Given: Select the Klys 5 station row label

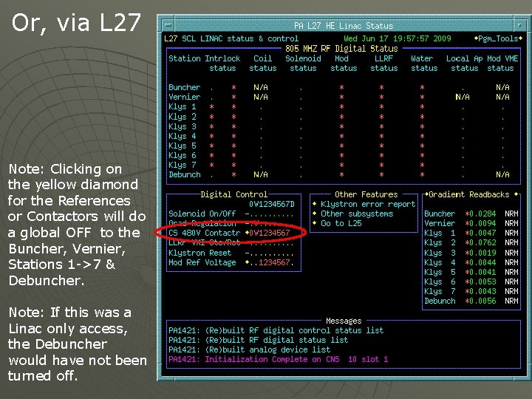Looking at the screenshot, I should 183,146.
